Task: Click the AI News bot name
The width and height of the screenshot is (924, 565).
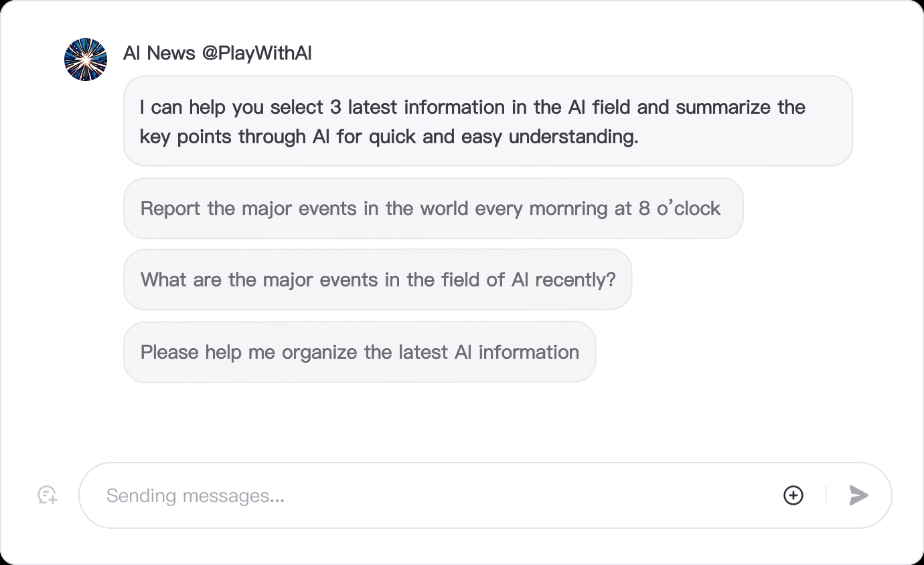Action: point(159,54)
